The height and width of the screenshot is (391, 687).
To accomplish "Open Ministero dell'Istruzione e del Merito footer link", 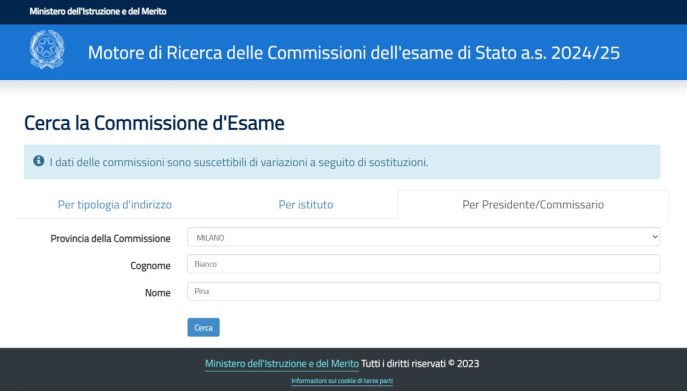I will 282,363.
